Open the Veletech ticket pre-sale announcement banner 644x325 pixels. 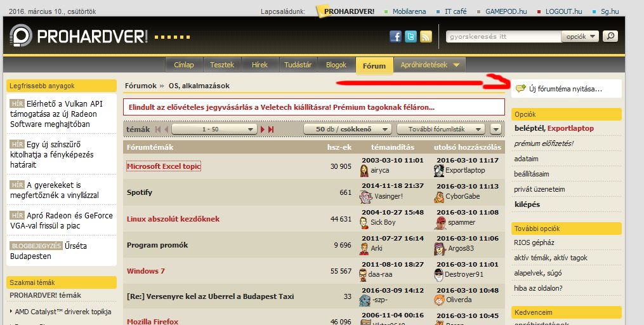314,107
